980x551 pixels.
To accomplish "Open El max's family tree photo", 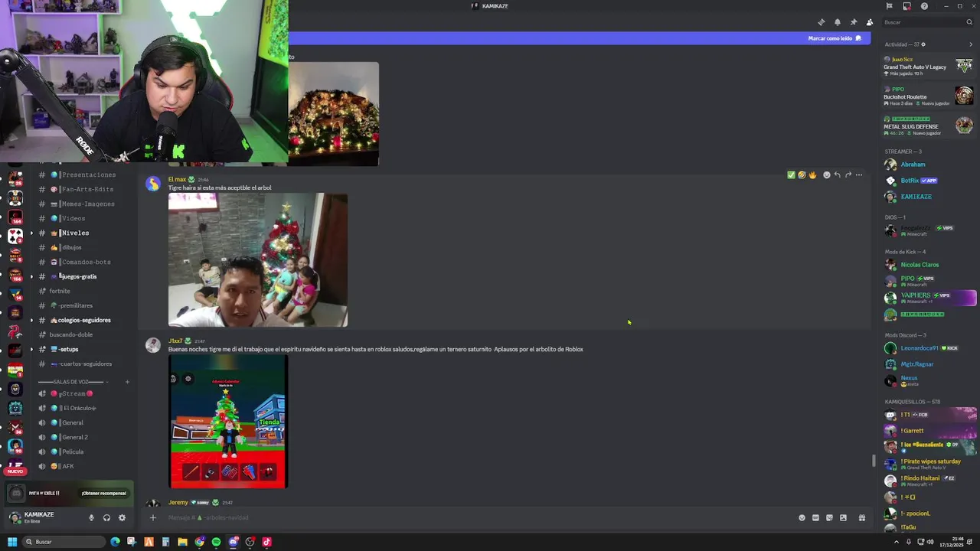I will 258,260.
